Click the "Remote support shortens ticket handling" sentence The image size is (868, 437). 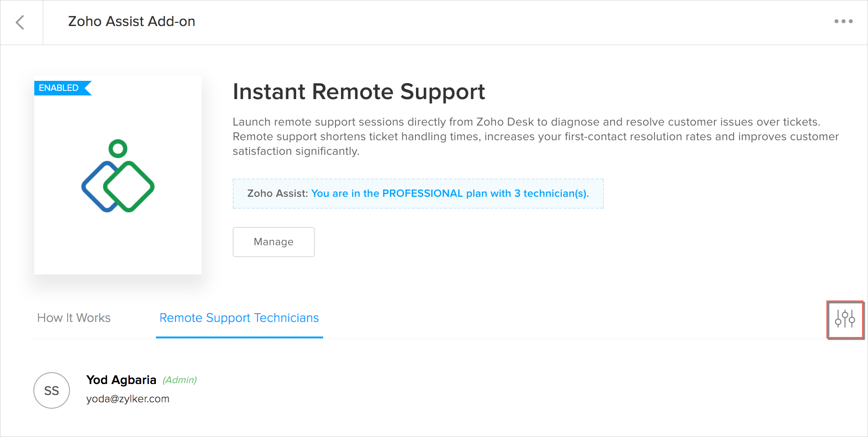pyautogui.click(x=535, y=137)
